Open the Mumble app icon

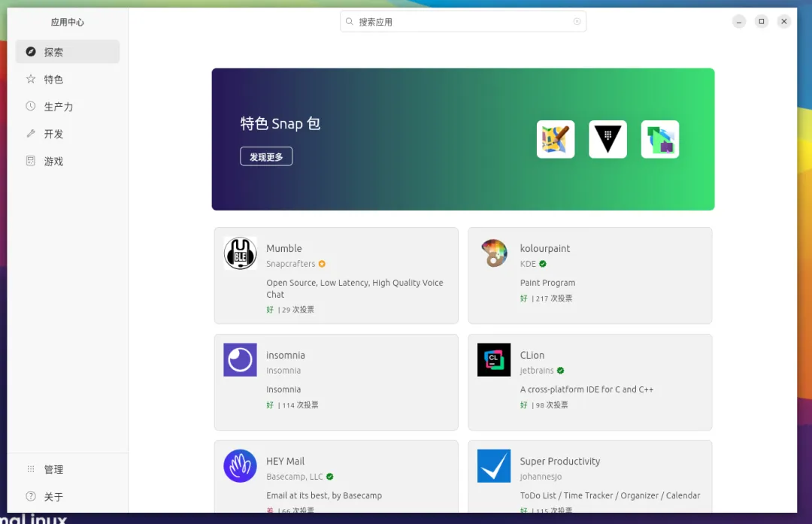[x=241, y=253]
